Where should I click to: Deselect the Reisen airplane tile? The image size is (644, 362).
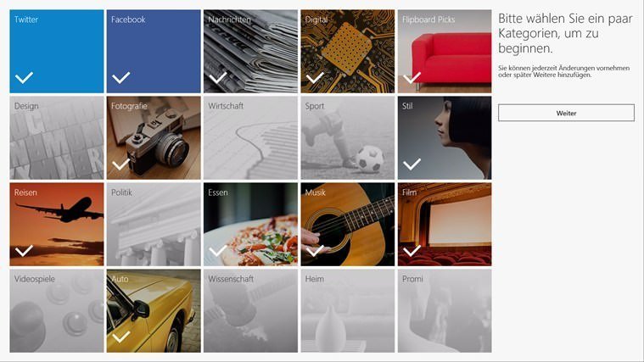tap(57, 225)
